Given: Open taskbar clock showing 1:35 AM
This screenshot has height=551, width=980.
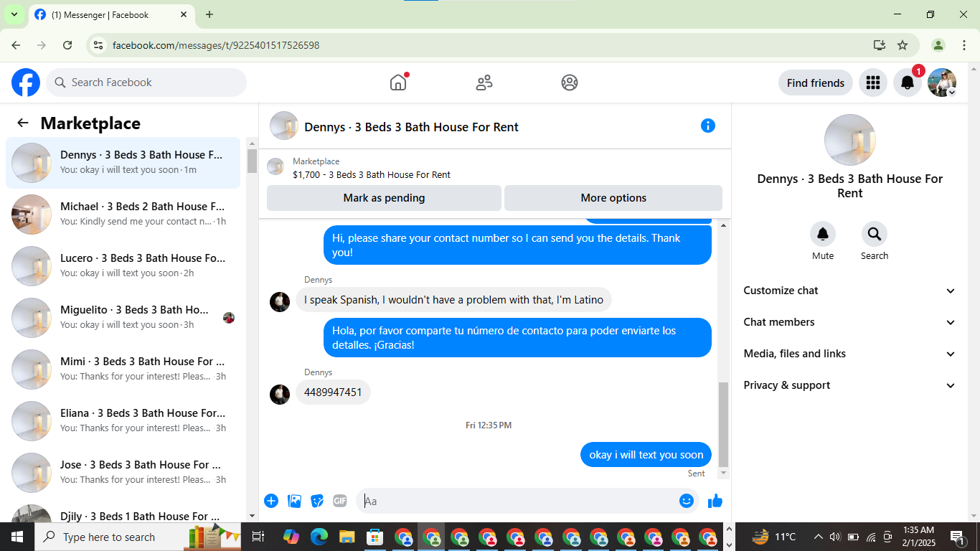Looking at the screenshot, I should [918, 537].
